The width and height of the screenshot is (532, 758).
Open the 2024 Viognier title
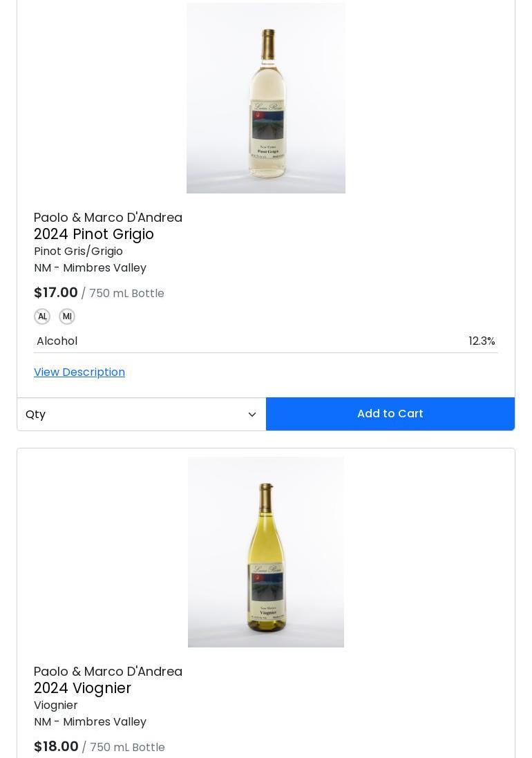[83, 688]
